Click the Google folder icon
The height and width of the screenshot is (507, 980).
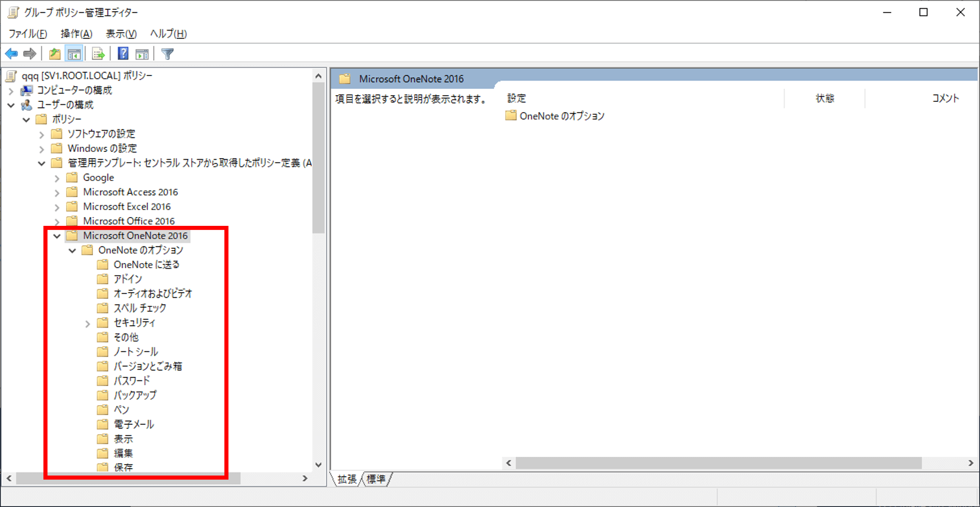pyautogui.click(x=72, y=177)
